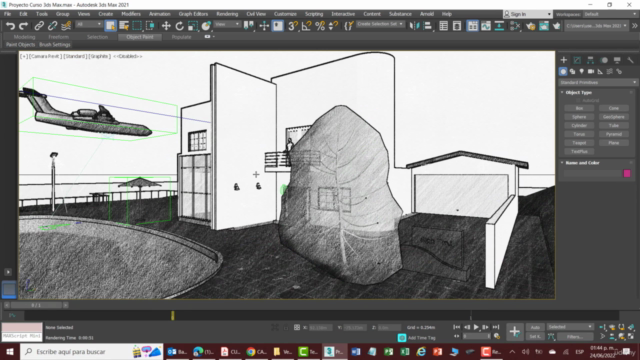Open the Utilities panel wrench icon
640x360 pixels.
pyautogui.click(x=630, y=60)
